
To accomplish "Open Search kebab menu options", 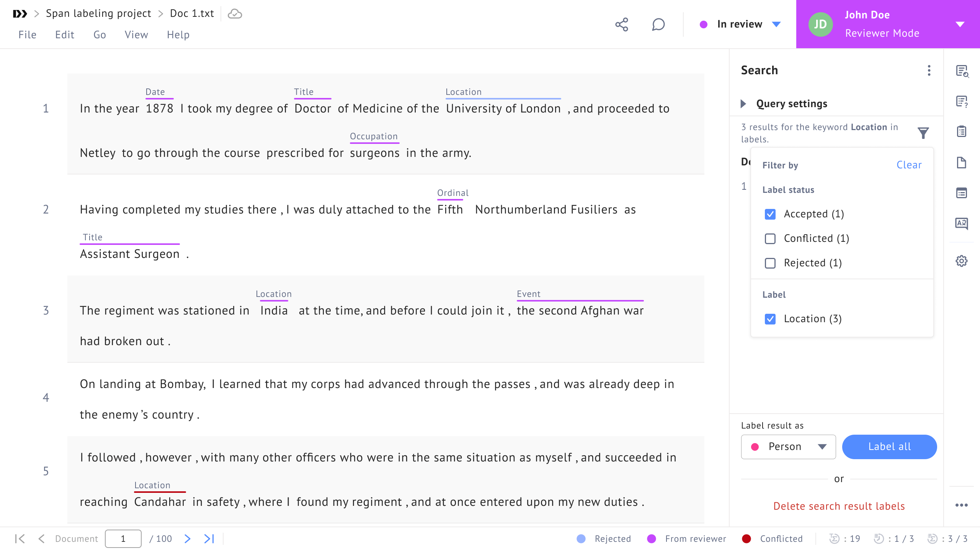I will [929, 70].
